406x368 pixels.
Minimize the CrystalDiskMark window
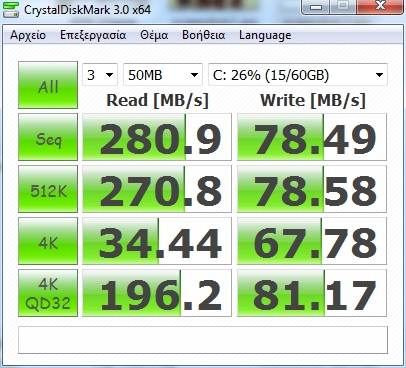315,6
